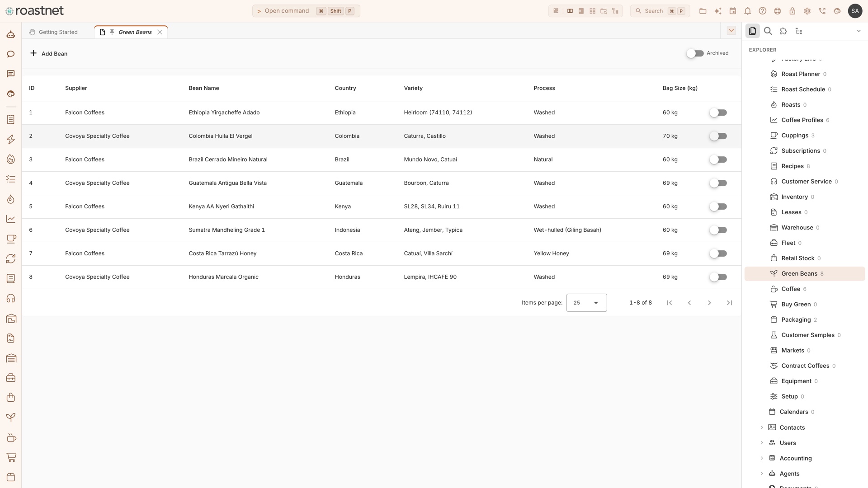Toggle the Archived switch
Screen dimensions: 868x488
tap(695, 53)
